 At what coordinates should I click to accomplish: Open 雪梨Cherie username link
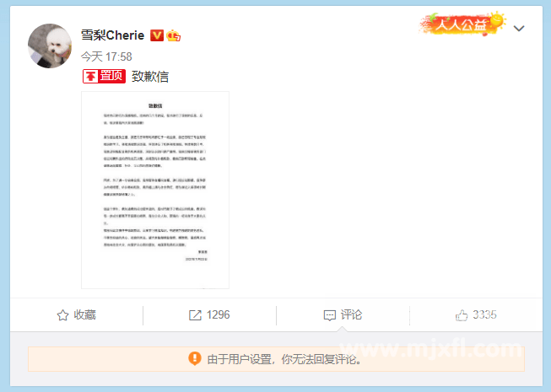click(112, 35)
